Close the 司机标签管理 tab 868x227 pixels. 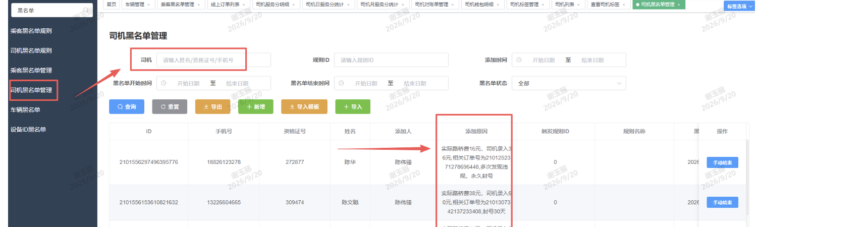click(x=543, y=5)
